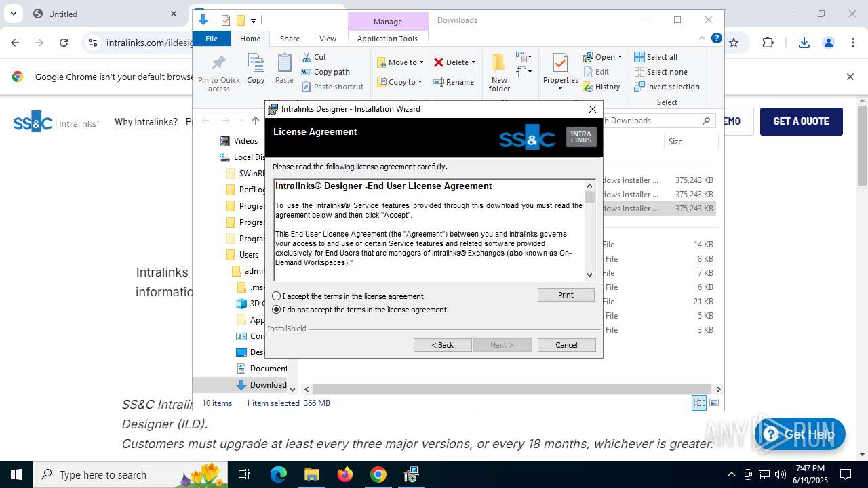Click History in ribbon
Screen dimensions: 868x488
601,87
